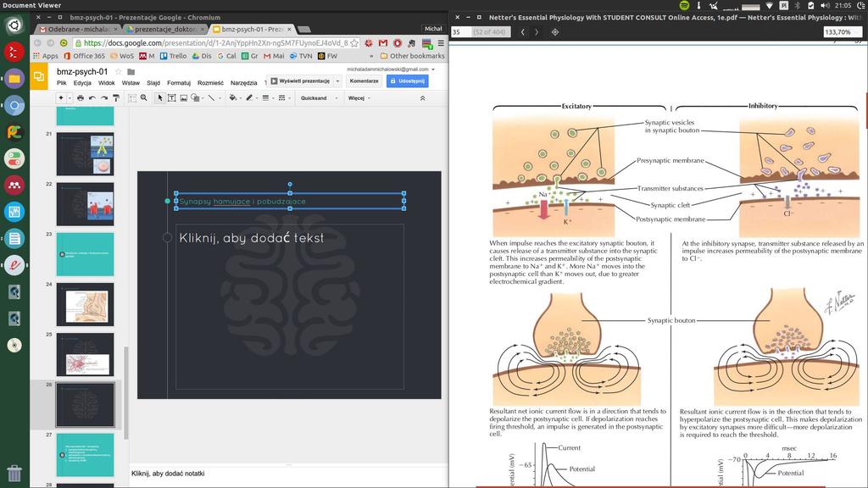Move presentation using the folder icon
Screen dimensions: 868x488
pos(131,71)
